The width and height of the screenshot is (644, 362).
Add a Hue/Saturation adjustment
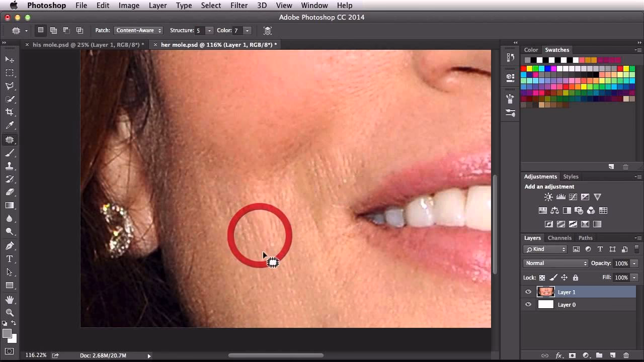coord(543,210)
